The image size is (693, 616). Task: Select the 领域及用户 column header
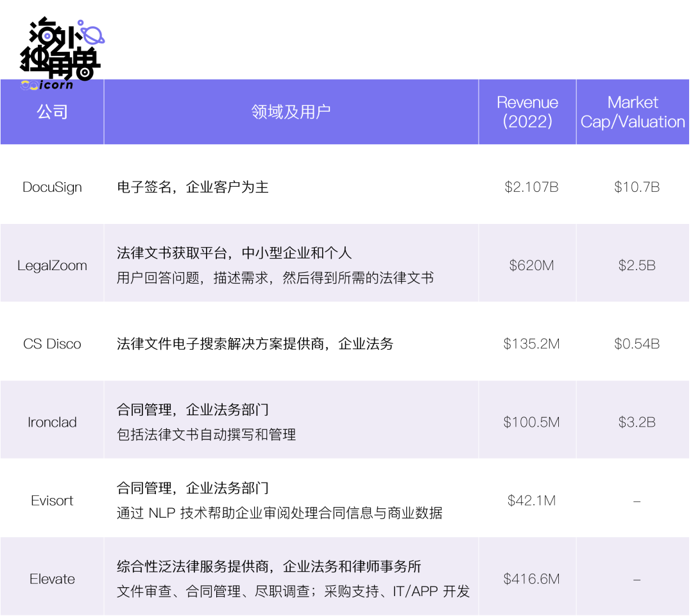pyautogui.click(x=291, y=112)
